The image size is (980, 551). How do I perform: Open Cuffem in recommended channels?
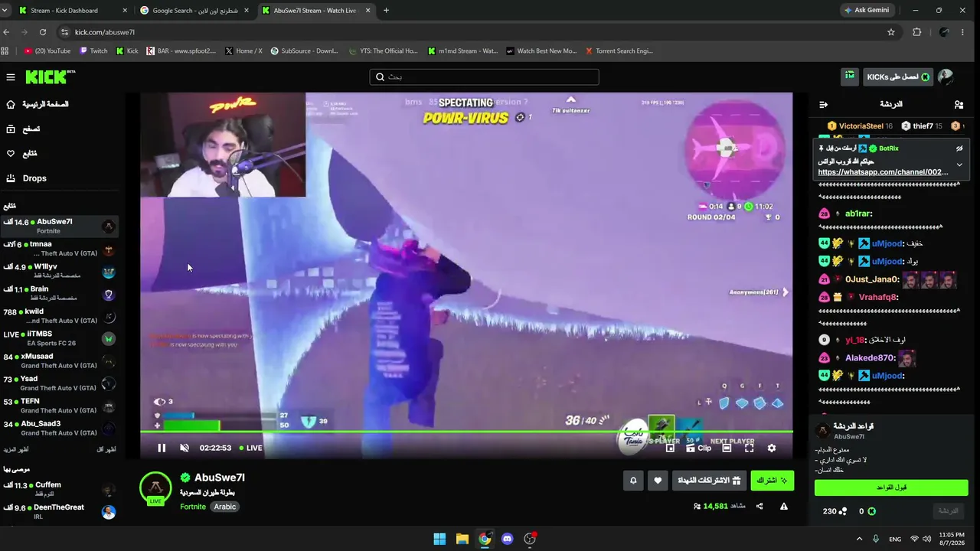coord(60,490)
